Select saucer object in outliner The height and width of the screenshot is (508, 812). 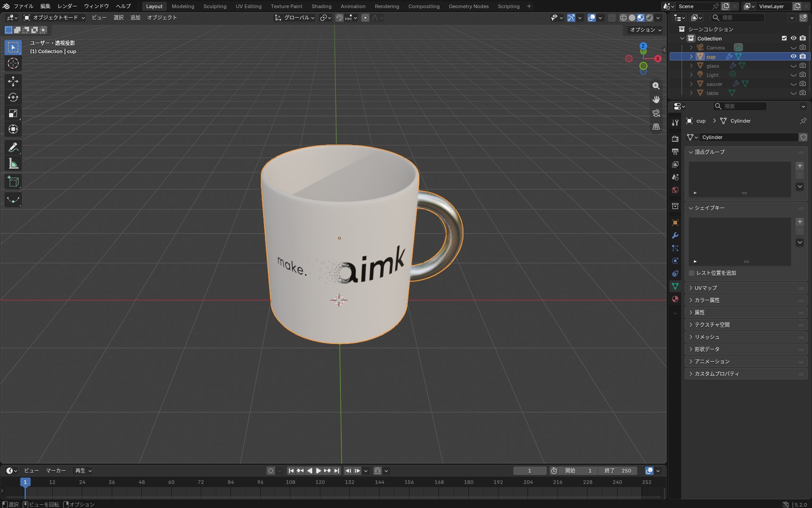coord(714,84)
